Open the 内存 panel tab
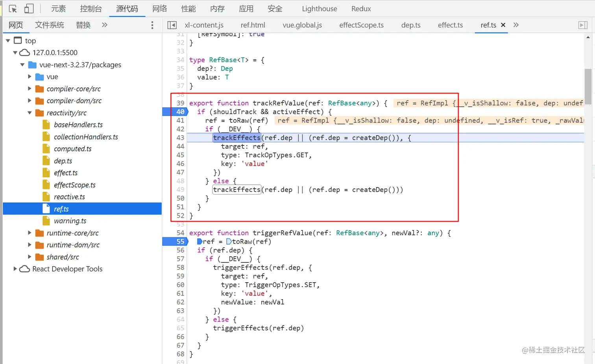Screen dimensions: 595x364 click(x=217, y=9)
